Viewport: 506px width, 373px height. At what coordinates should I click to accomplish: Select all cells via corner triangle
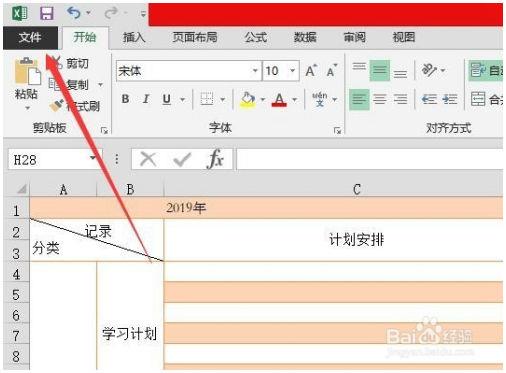(x=21, y=189)
